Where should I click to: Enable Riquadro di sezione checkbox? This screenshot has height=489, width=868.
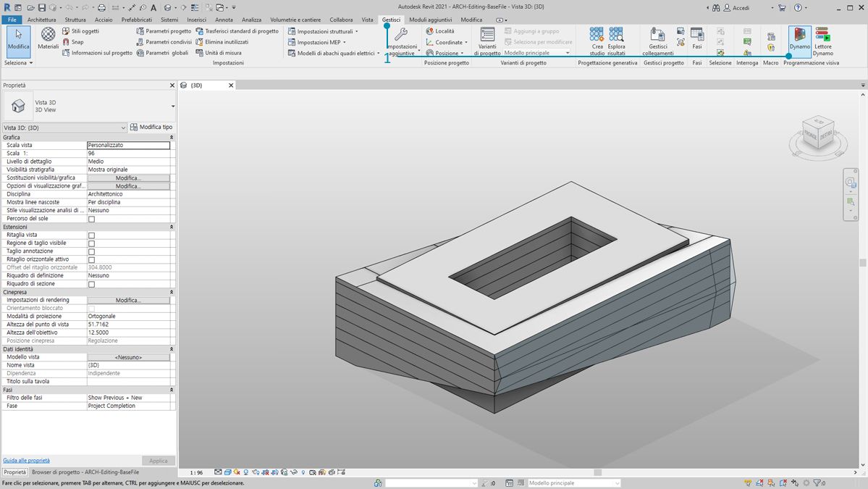[x=92, y=284]
